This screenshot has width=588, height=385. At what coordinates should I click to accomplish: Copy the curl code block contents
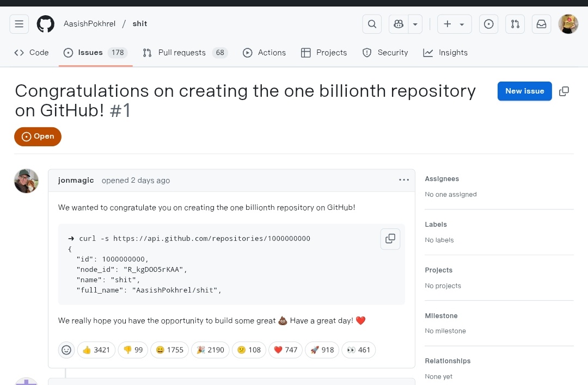pyautogui.click(x=390, y=239)
